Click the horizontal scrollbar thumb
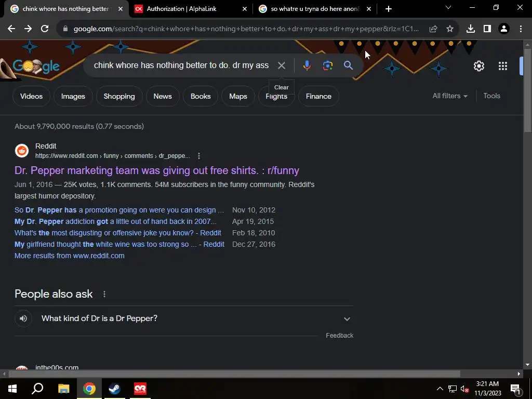The width and height of the screenshot is (532, 399). (x=234, y=374)
